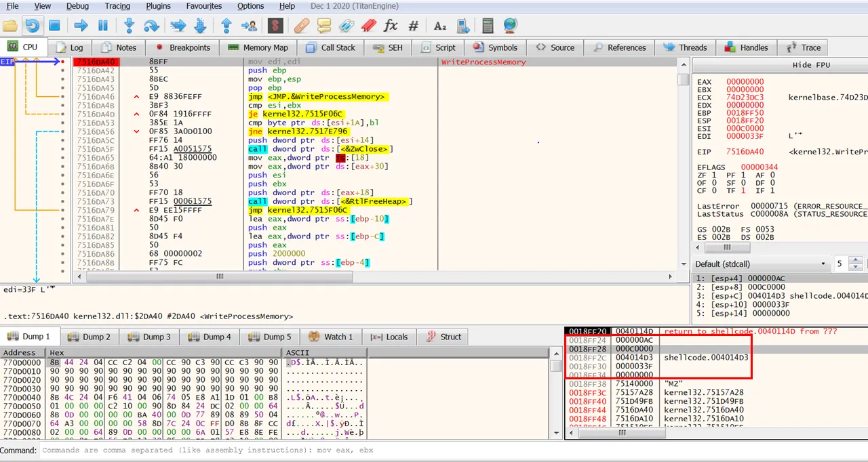The height and width of the screenshot is (462, 868).
Task: Open the Default (stdcall) calling convention dropdown
Action: click(x=761, y=264)
